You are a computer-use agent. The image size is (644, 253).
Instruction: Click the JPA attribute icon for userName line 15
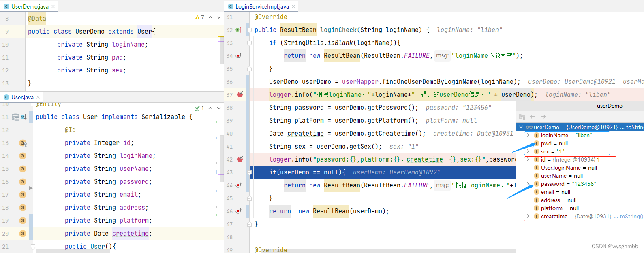tap(23, 169)
